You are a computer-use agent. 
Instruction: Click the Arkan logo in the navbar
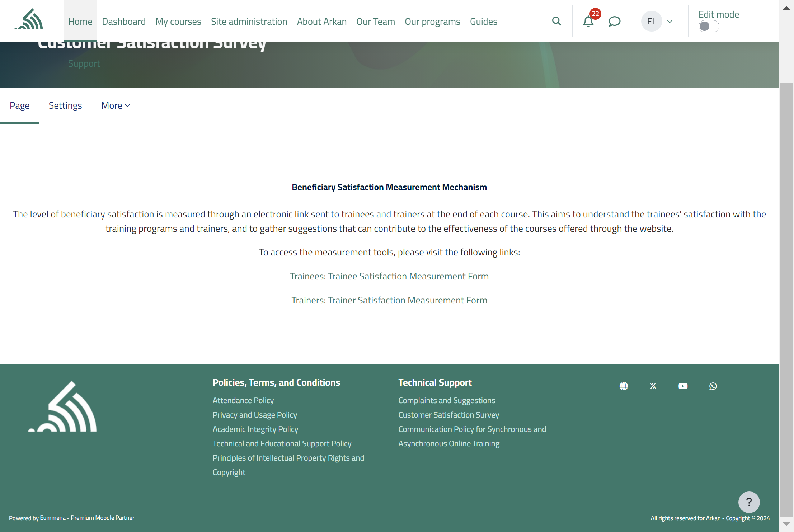click(29, 19)
